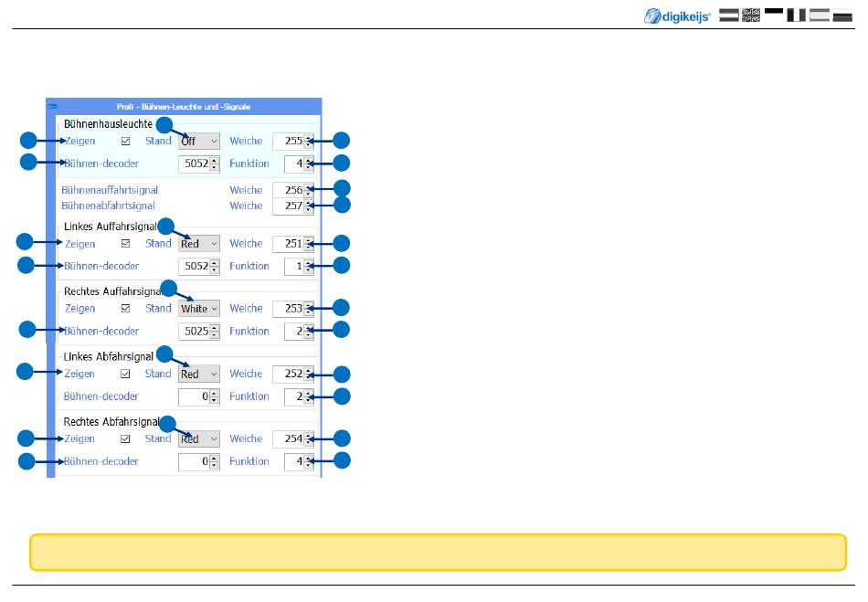Screen dimensions: 868x602
Task: Click the Weiche field containing 255
Action: pyautogui.click(x=293, y=141)
